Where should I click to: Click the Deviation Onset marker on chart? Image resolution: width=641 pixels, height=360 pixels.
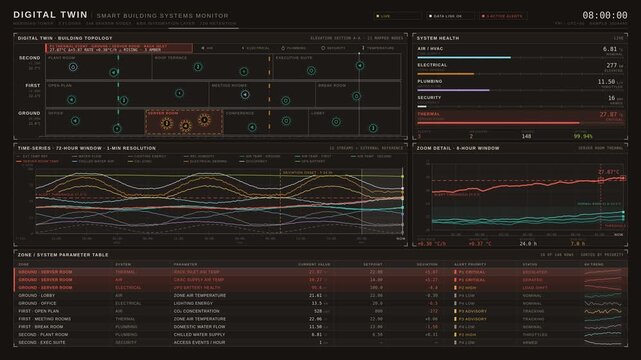click(x=307, y=172)
